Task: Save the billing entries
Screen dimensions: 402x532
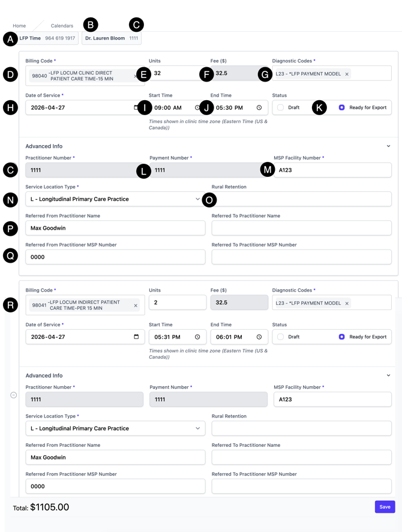Action: 385,507
